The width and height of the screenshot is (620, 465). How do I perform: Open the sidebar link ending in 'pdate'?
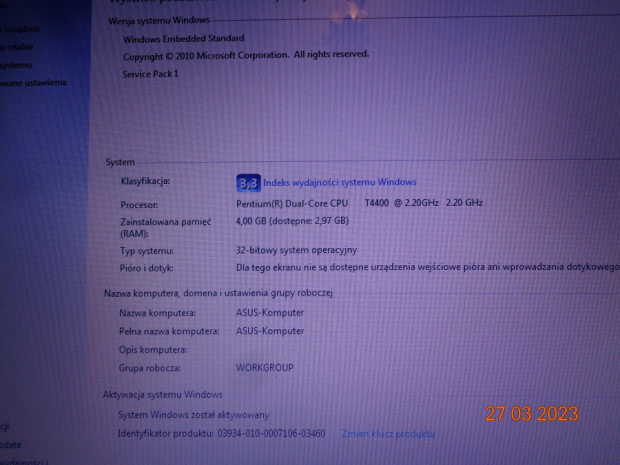click(x=11, y=445)
